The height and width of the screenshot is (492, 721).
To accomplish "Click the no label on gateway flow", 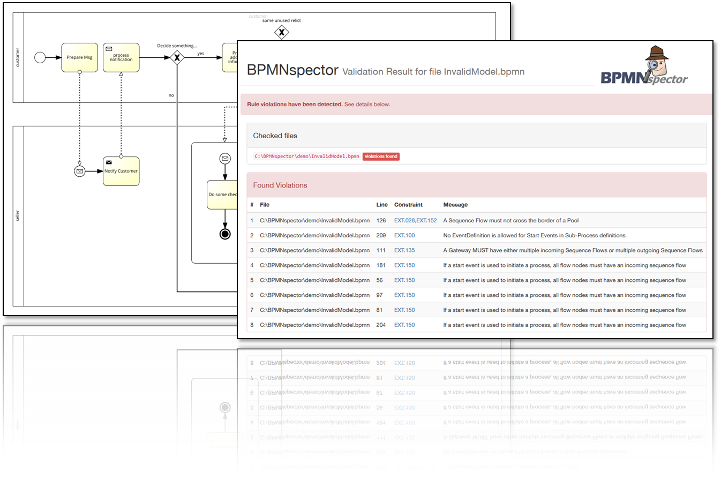I will 171,95.
